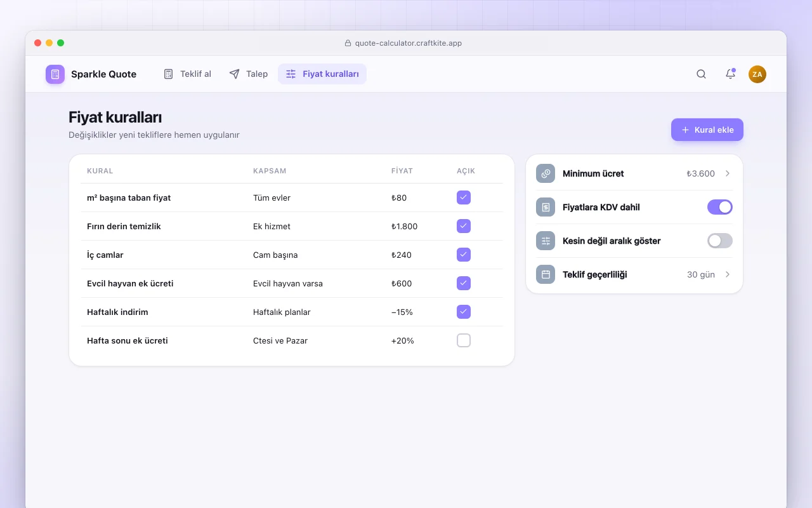Click the Sparkle Quote logo icon
Screen dimensions: 812x508
click(x=55, y=74)
